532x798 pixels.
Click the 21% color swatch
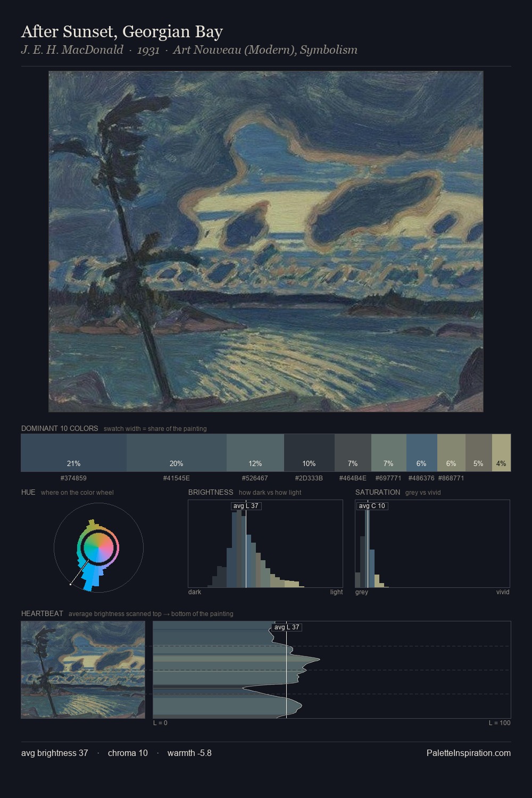(x=73, y=453)
